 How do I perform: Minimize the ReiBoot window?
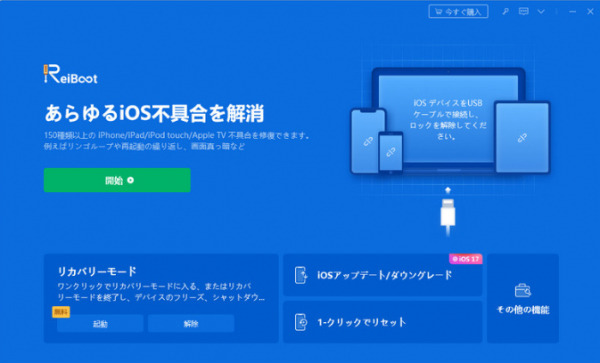click(572, 12)
